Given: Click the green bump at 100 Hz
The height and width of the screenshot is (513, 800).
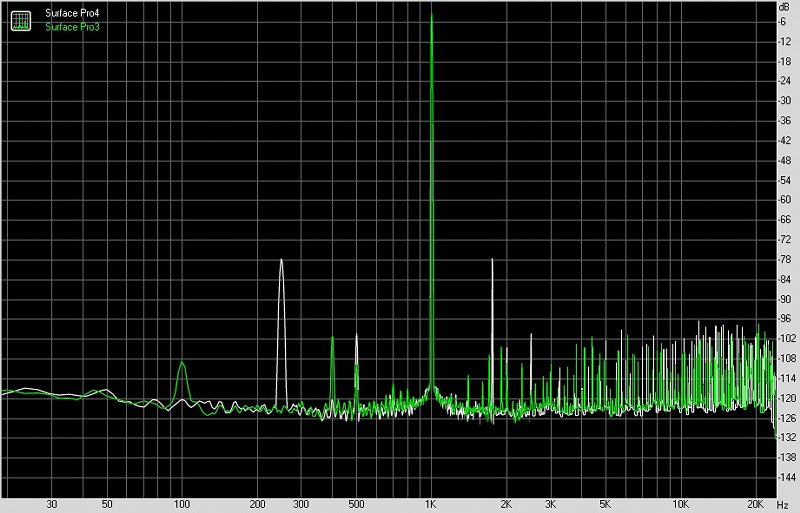Looking at the screenshot, I should tap(182, 365).
